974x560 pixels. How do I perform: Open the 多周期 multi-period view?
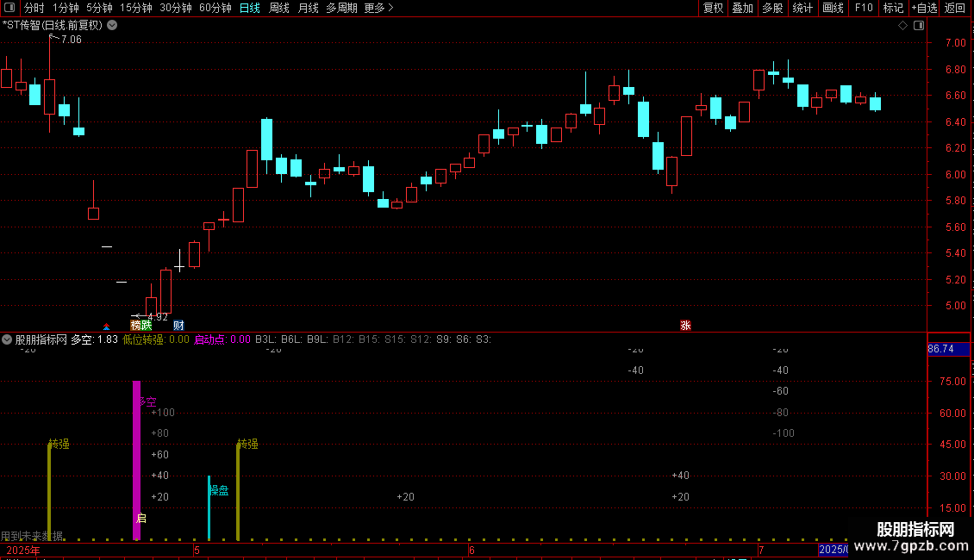click(x=341, y=8)
